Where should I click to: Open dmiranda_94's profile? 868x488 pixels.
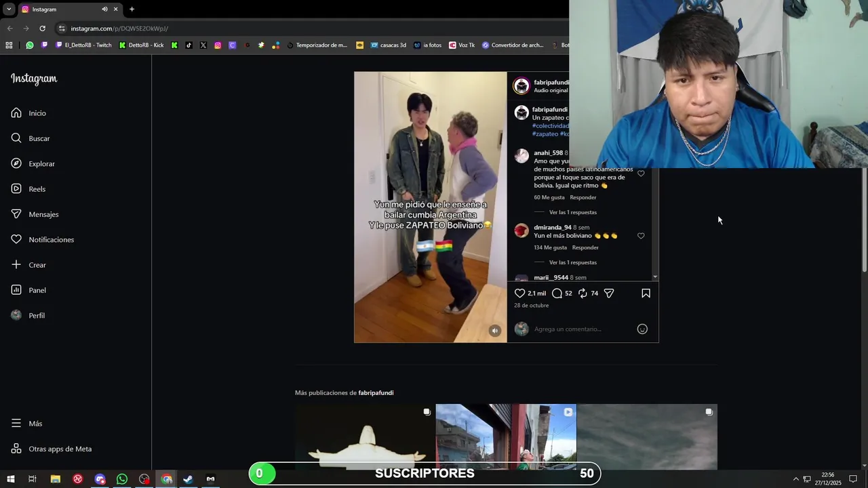[553, 228]
